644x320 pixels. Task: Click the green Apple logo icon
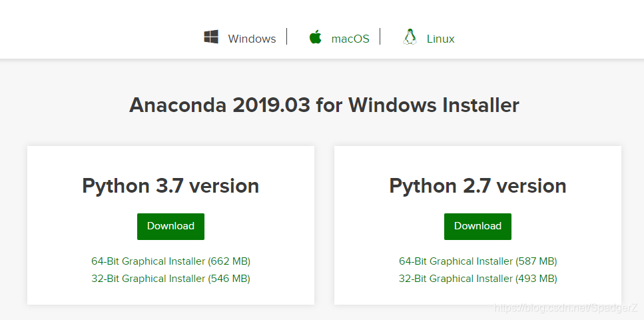click(315, 37)
